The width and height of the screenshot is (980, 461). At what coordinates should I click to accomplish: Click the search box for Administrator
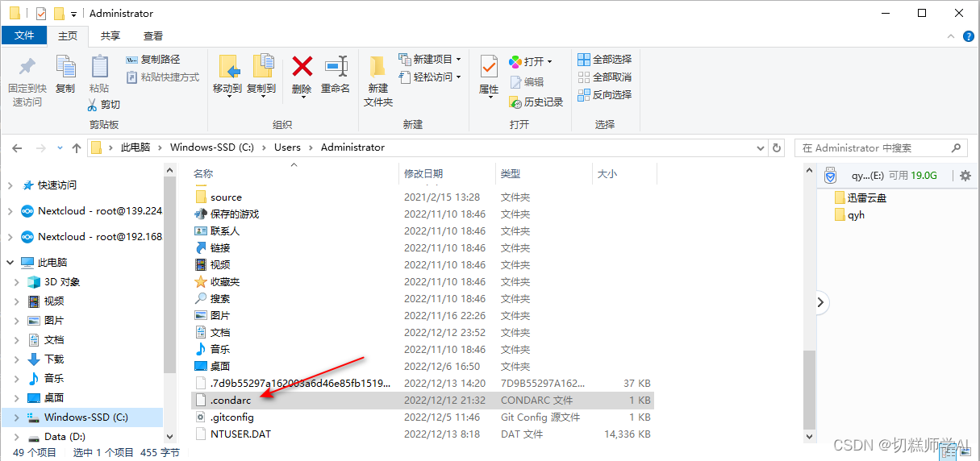tap(881, 148)
